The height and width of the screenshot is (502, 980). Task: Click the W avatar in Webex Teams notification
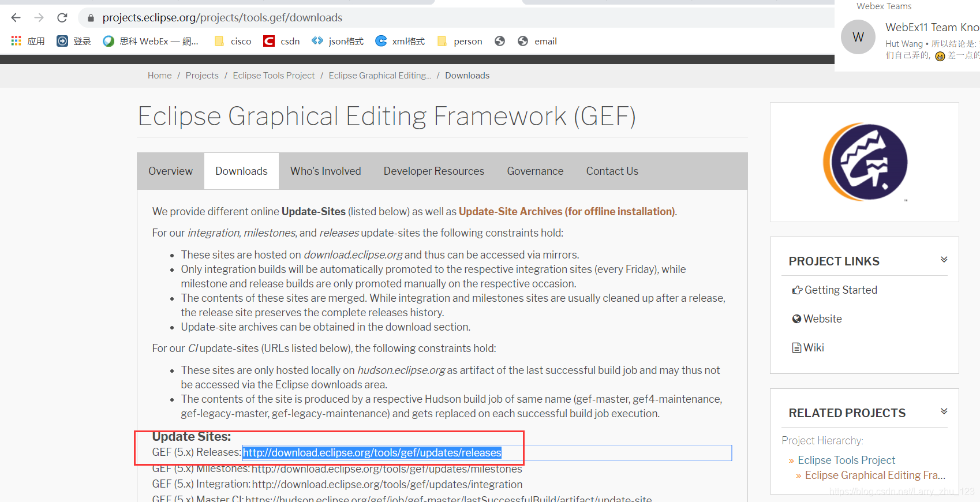click(858, 37)
